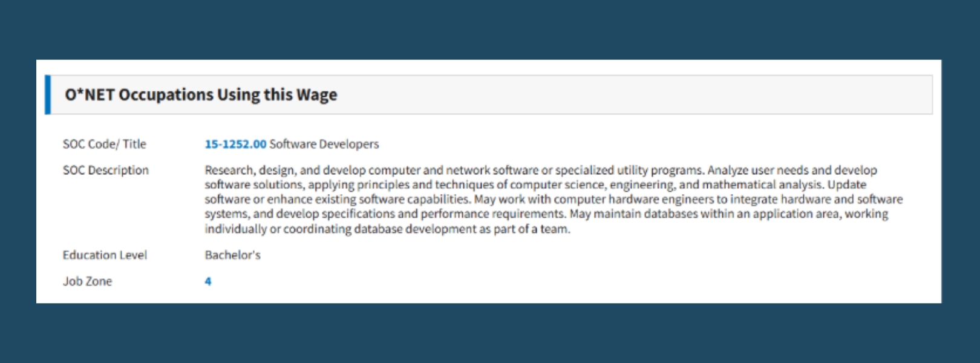The width and height of the screenshot is (980, 363).
Task: Click the Education Level label
Action: pyautogui.click(x=105, y=255)
